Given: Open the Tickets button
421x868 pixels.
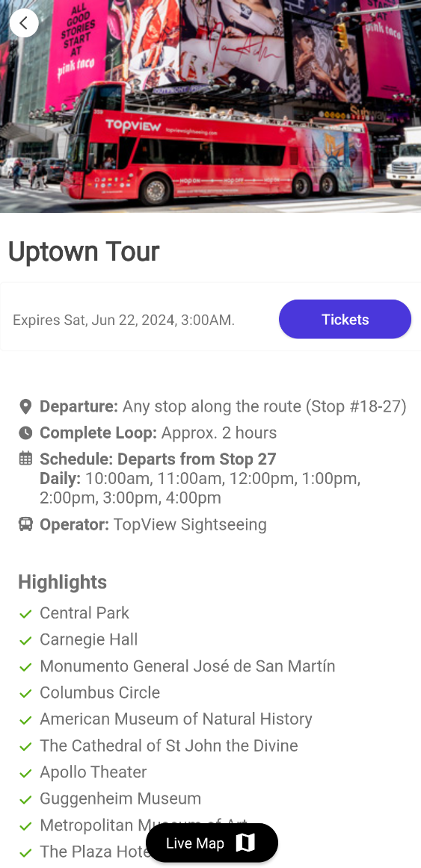Looking at the screenshot, I should coord(345,320).
